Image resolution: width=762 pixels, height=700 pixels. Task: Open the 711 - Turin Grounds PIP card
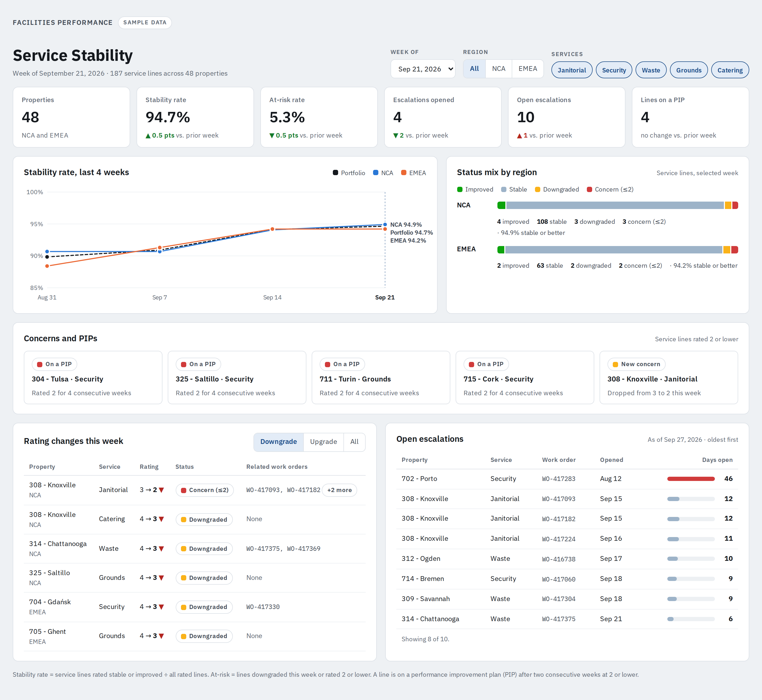coord(381,378)
